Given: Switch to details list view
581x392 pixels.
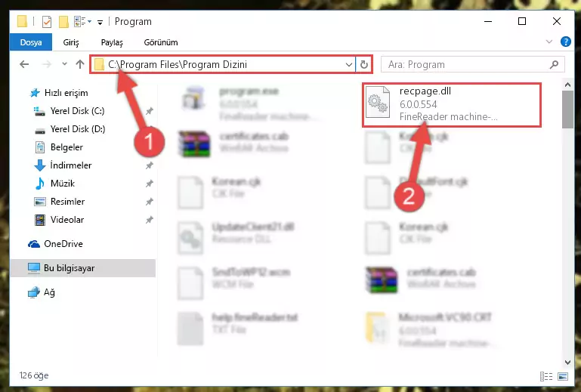Looking at the screenshot, I should (x=546, y=376).
